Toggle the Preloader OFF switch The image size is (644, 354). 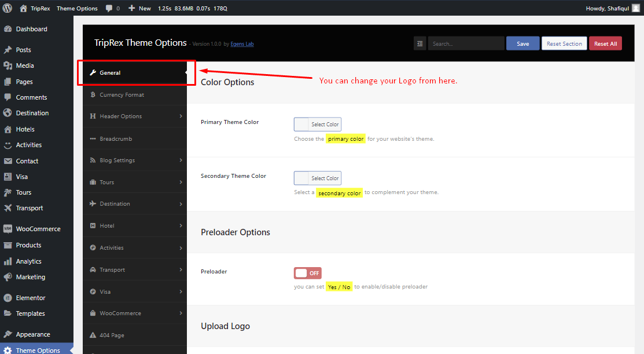[x=308, y=273]
